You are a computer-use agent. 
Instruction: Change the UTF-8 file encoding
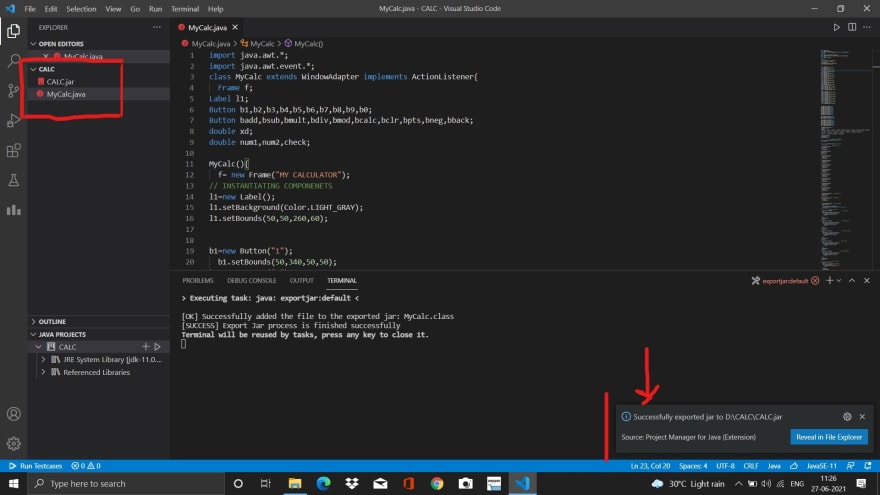coord(725,466)
